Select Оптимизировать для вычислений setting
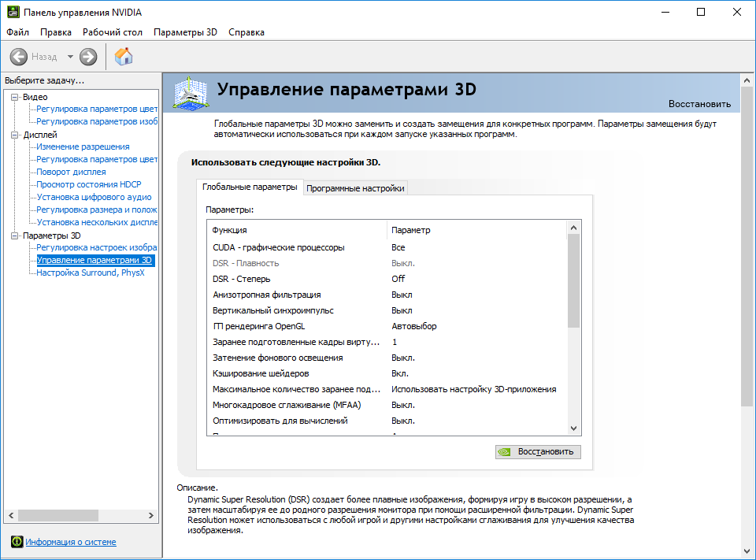This screenshot has height=560, width=756. (x=387, y=421)
